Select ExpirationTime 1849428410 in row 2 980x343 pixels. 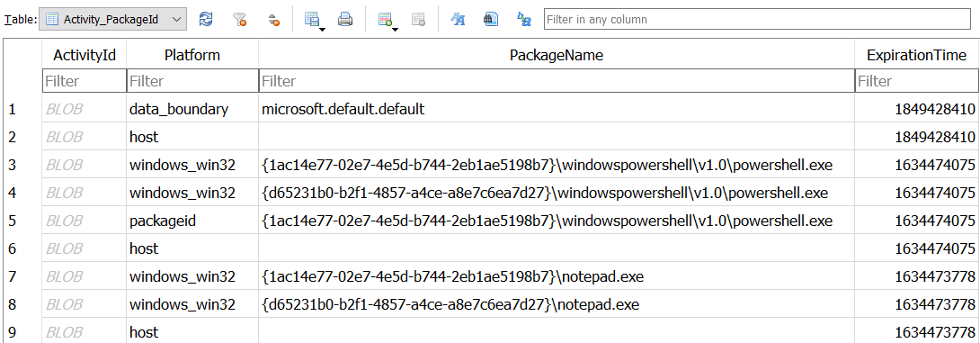coord(917,137)
